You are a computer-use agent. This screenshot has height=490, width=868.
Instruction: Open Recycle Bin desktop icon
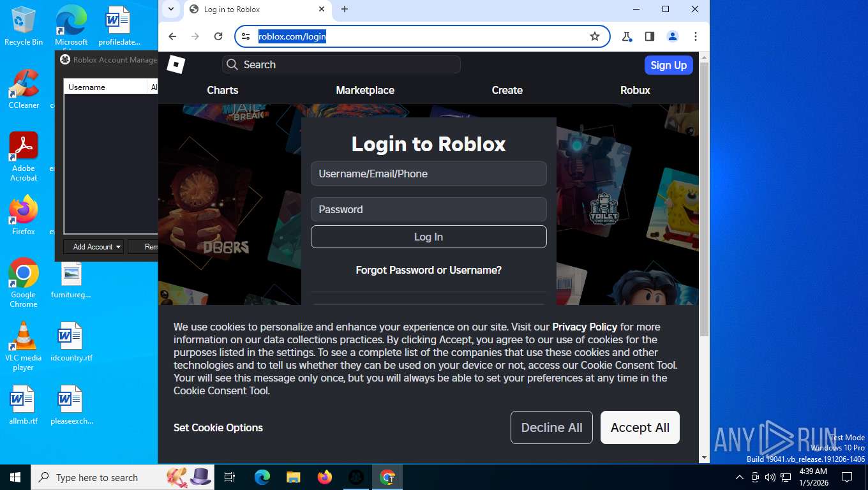pyautogui.click(x=24, y=26)
